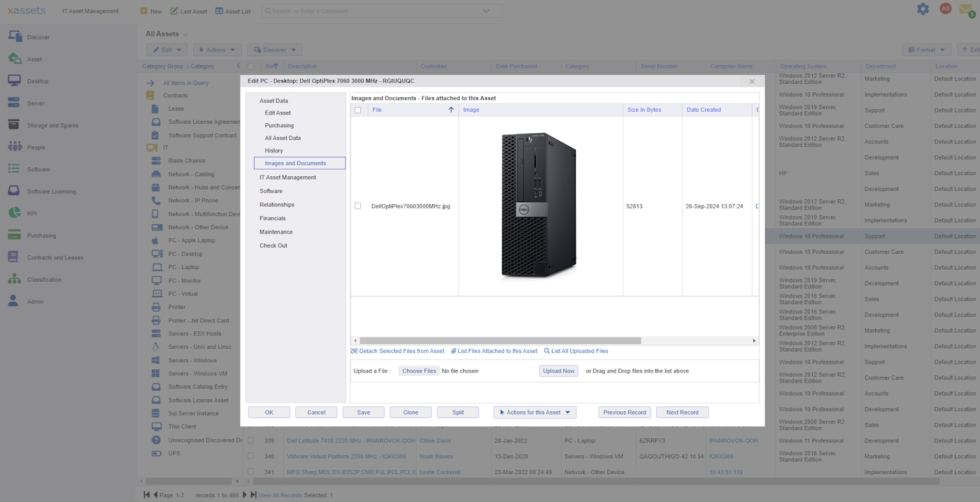980x502 pixels.
Task: Open Actions for this Asset dropdown
Action: point(535,413)
